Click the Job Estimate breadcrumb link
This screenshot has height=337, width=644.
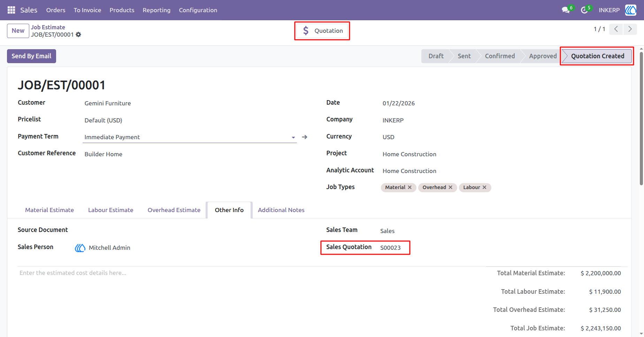48,27
